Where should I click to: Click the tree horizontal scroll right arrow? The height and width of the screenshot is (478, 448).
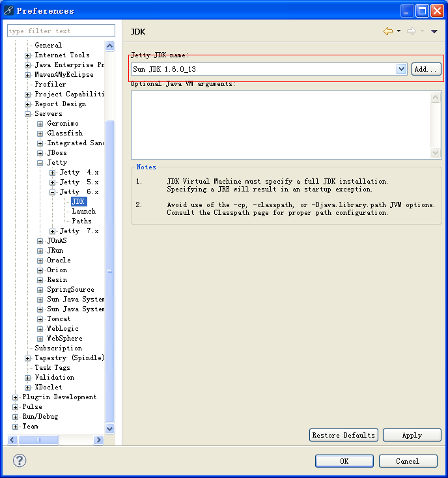(98, 440)
